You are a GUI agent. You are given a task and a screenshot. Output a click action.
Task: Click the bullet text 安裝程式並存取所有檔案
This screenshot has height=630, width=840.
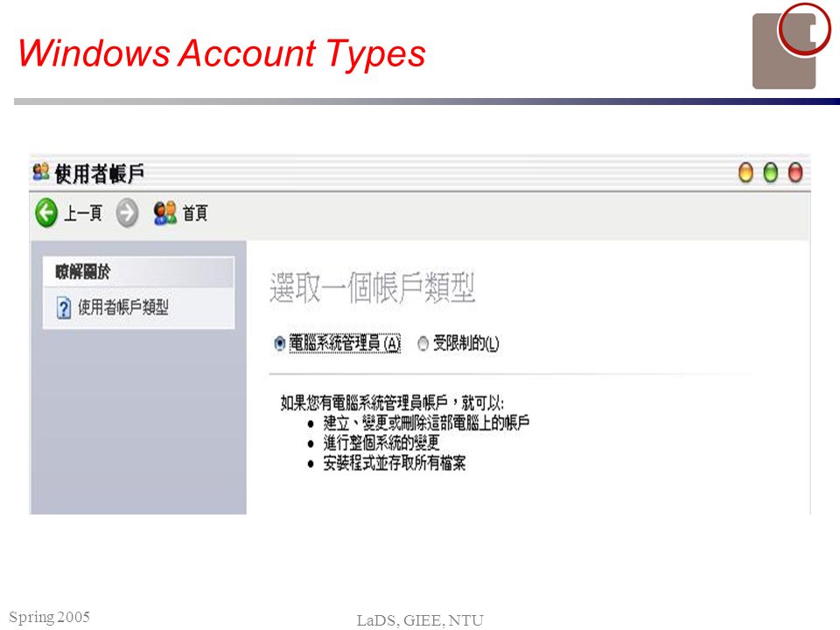coord(395,463)
